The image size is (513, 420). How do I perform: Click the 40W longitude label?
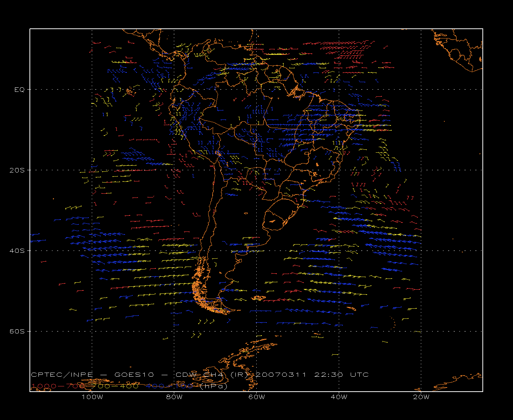339,397
